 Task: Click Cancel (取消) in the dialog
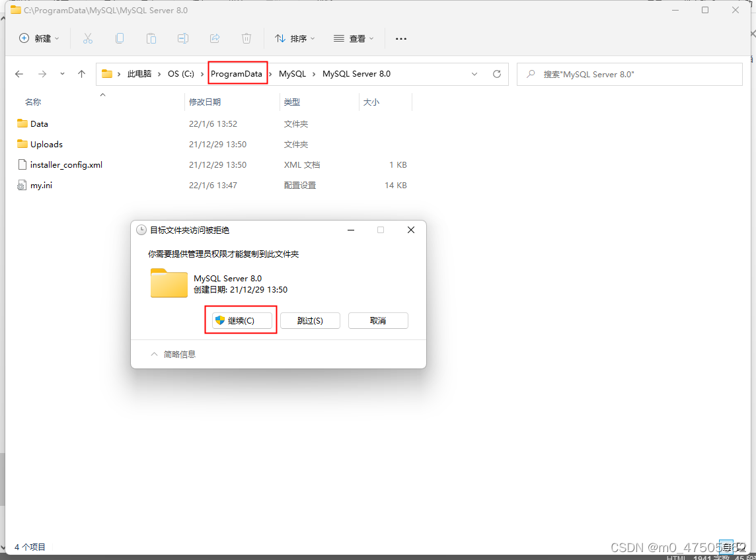click(378, 320)
